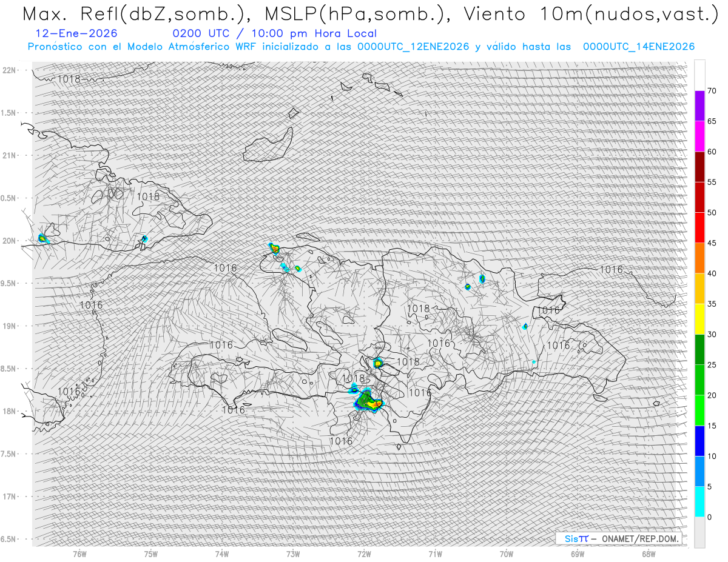Click the longitude axis label "76W"

pyautogui.click(x=79, y=554)
